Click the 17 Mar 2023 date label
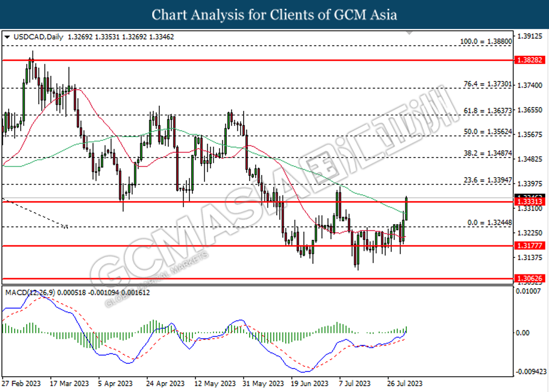This screenshot has width=549, height=392. [69, 384]
